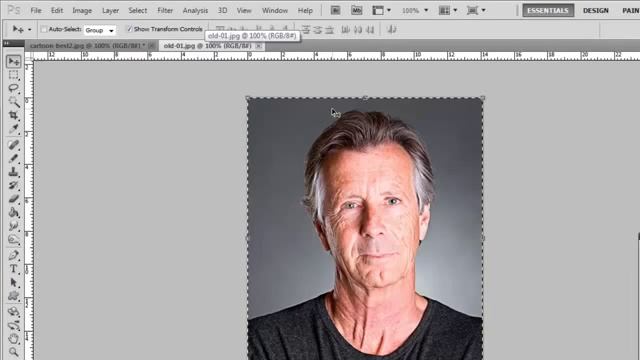Open the Filter menu

click(165, 11)
